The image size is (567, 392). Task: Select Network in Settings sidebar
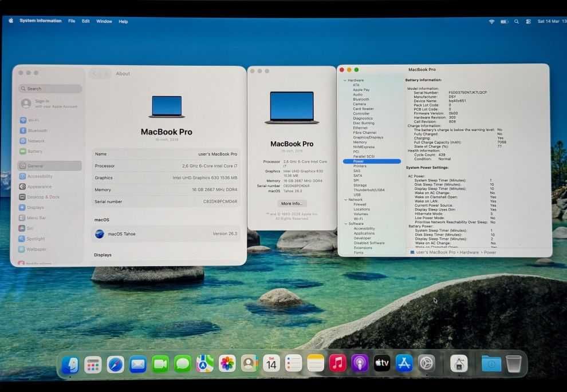(49, 141)
